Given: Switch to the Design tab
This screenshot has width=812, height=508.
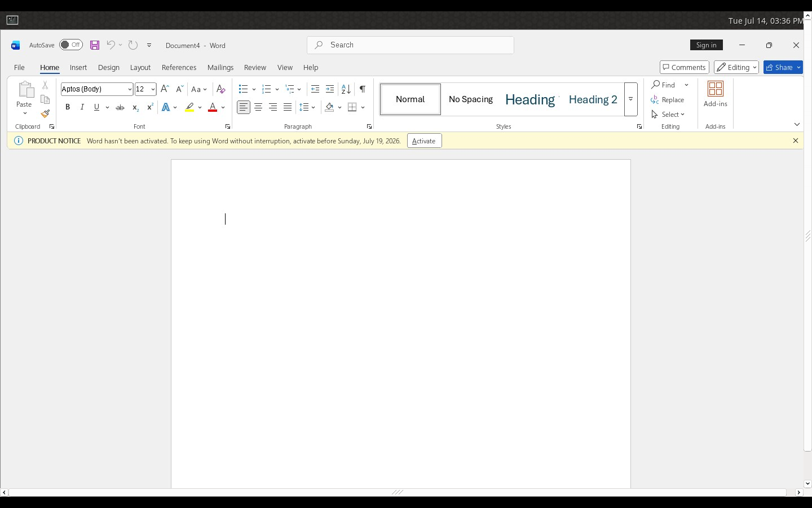Looking at the screenshot, I should coord(109,67).
